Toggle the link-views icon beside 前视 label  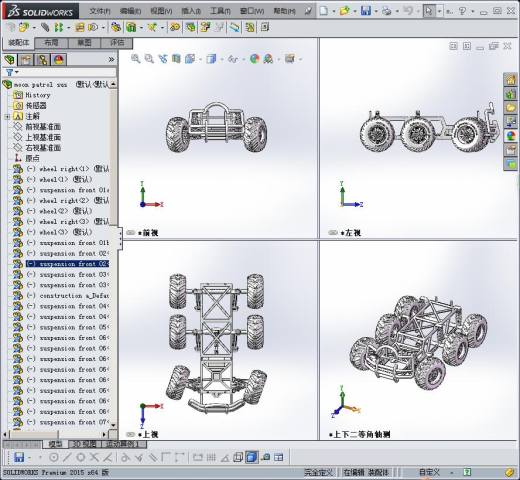click(131, 233)
